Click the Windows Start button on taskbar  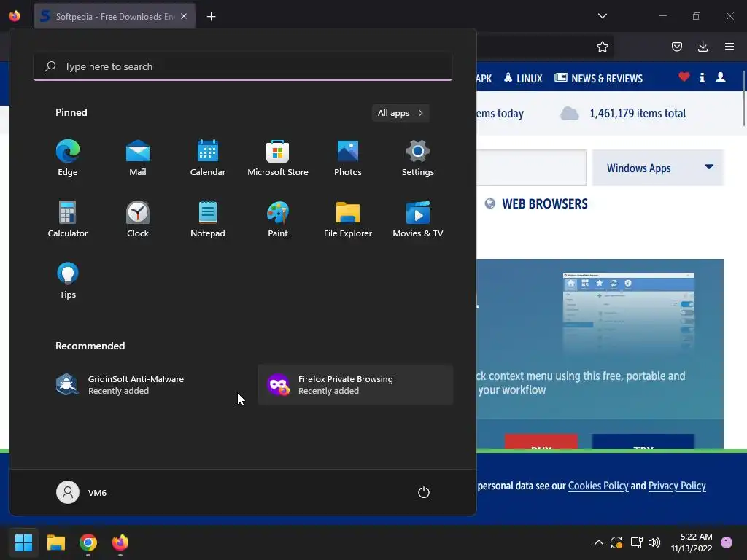tap(23, 542)
